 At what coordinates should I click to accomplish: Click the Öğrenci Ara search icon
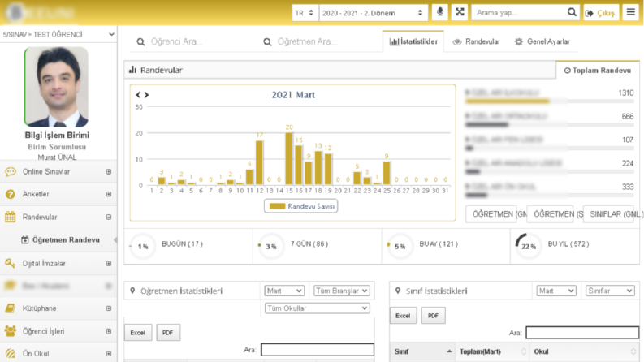[x=140, y=42]
